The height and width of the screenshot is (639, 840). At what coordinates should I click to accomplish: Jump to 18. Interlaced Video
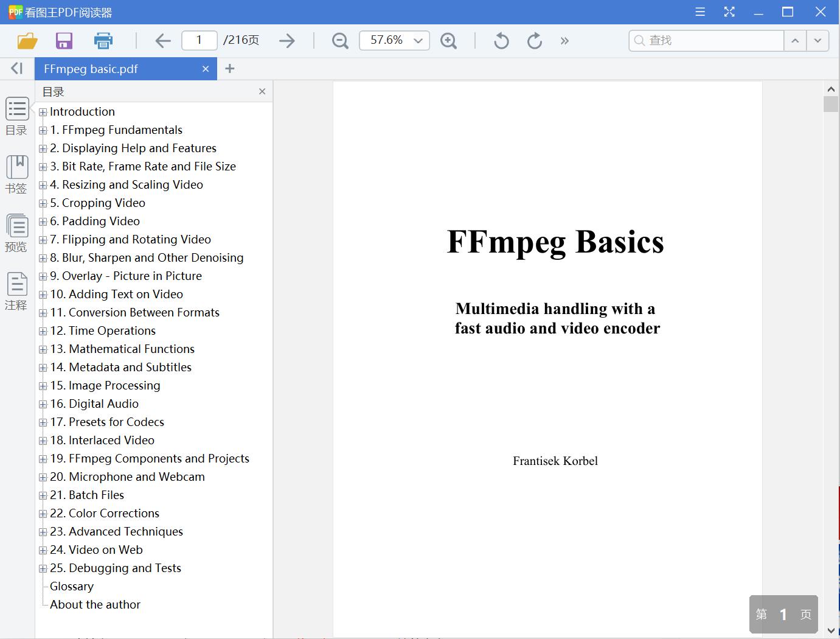102,440
